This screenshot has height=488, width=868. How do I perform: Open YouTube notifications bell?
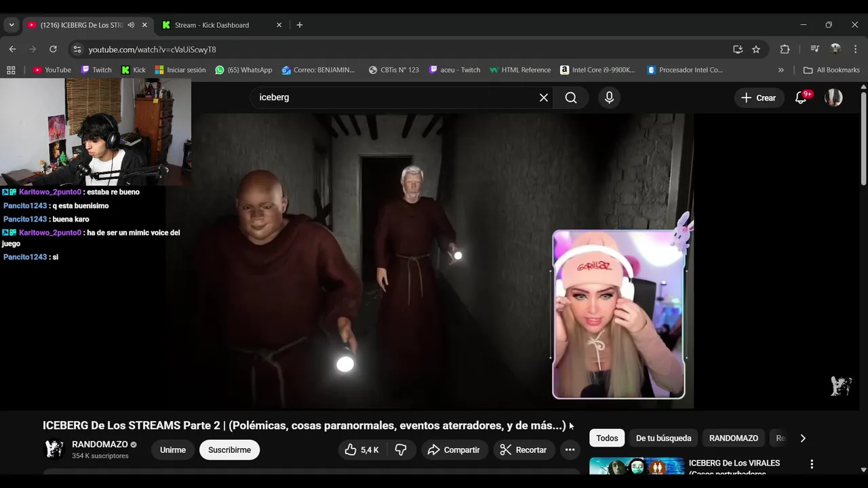pyautogui.click(x=801, y=98)
